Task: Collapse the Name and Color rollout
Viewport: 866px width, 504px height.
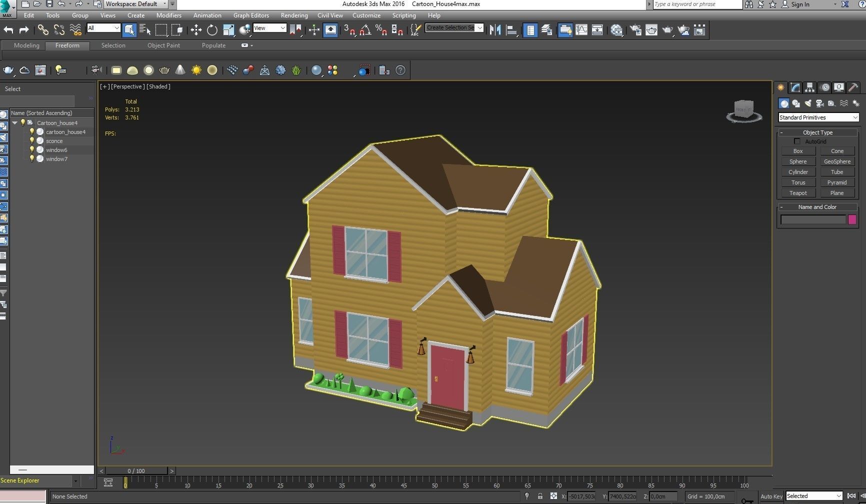Action: pos(818,207)
